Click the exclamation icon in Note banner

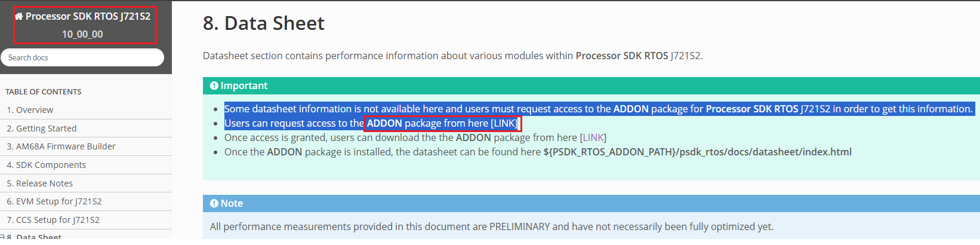click(214, 203)
